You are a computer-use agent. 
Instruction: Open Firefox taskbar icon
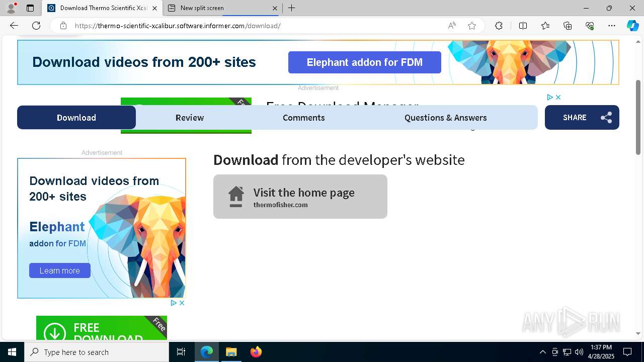click(x=256, y=352)
